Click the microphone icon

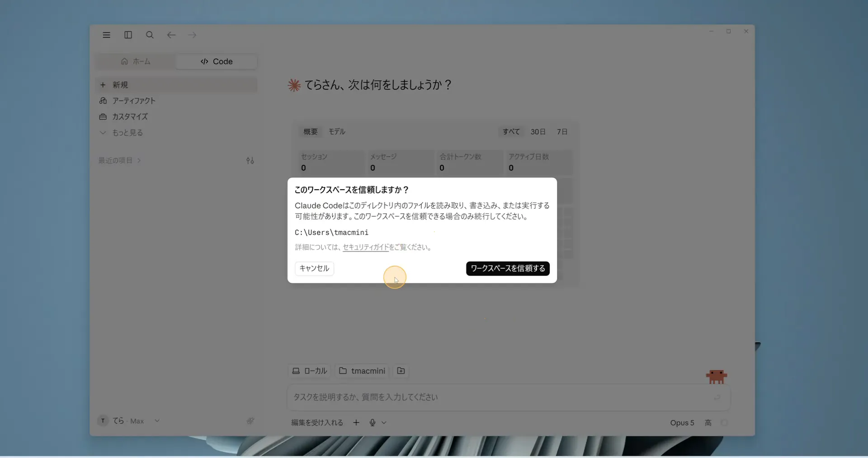click(x=373, y=422)
